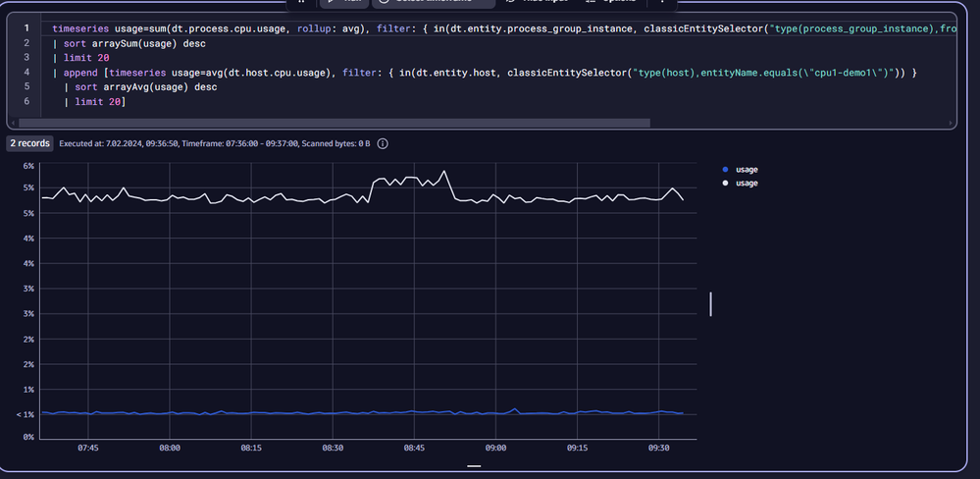Viewport: 980px width, 479px height.
Task: Click the white line's peak near 08:50
Action: [444, 172]
